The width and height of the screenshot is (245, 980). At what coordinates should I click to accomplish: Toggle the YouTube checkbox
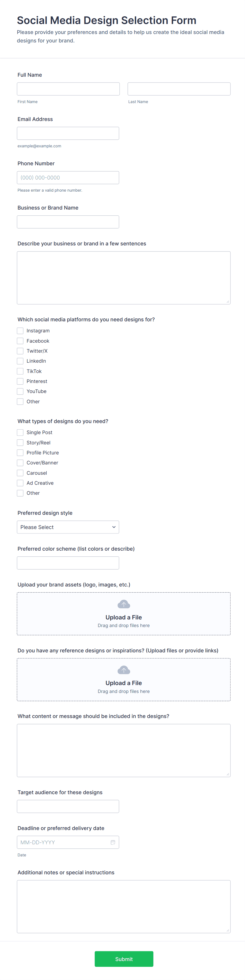(x=20, y=391)
